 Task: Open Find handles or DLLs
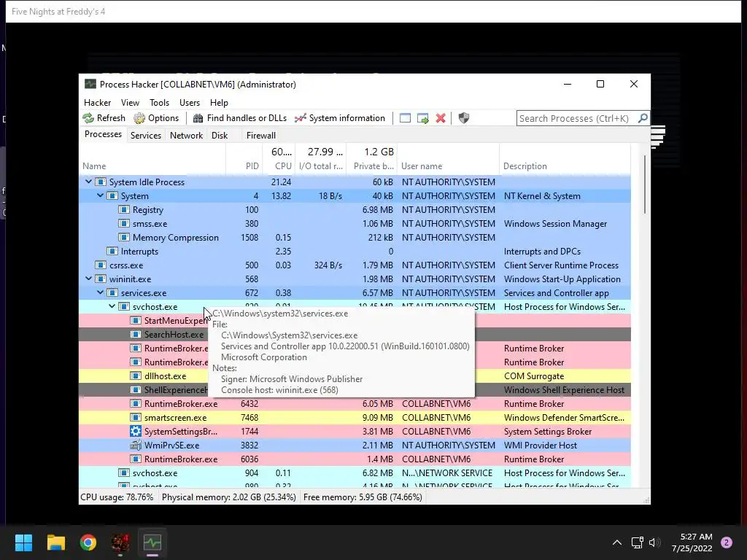(239, 118)
